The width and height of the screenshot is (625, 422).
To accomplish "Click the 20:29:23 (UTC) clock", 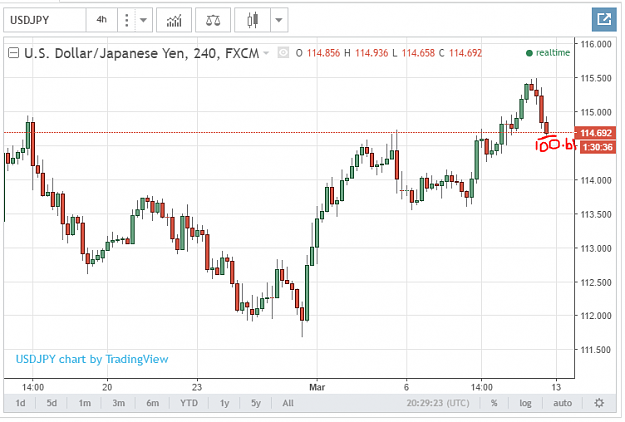I will 438,403.
